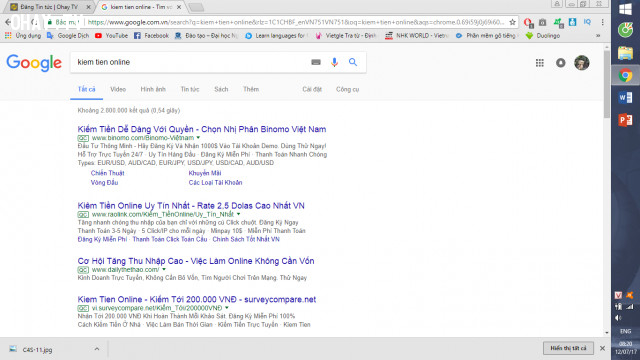
Task: Click the IQ extension icon
Action: [x=587, y=22]
